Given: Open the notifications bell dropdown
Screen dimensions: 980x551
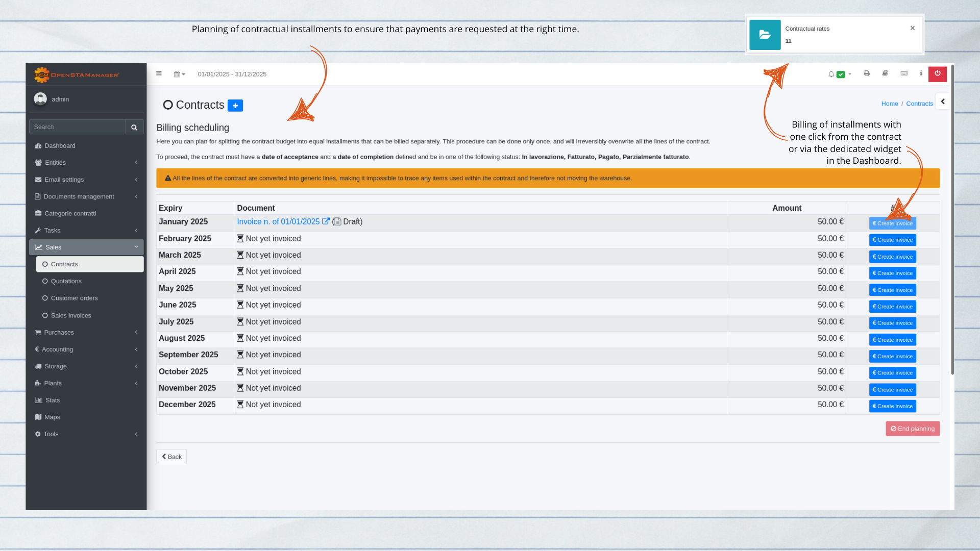Looking at the screenshot, I should [839, 74].
